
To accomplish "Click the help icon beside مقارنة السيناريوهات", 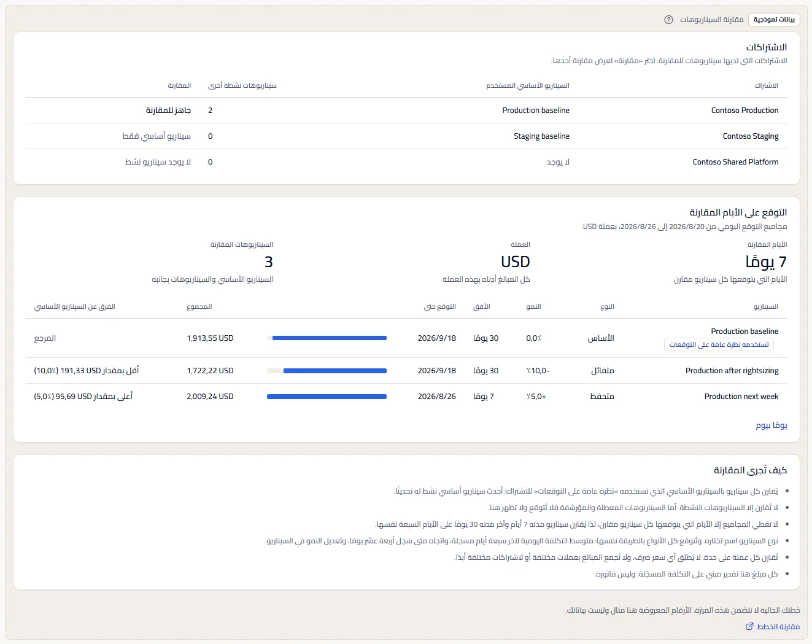I will pyautogui.click(x=668, y=20).
